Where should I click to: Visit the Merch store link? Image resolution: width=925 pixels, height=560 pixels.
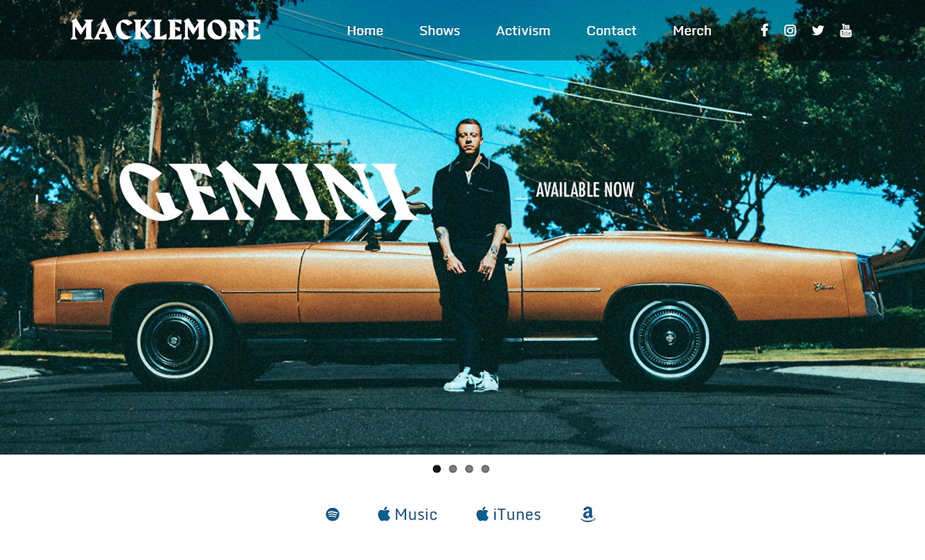[x=692, y=30]
